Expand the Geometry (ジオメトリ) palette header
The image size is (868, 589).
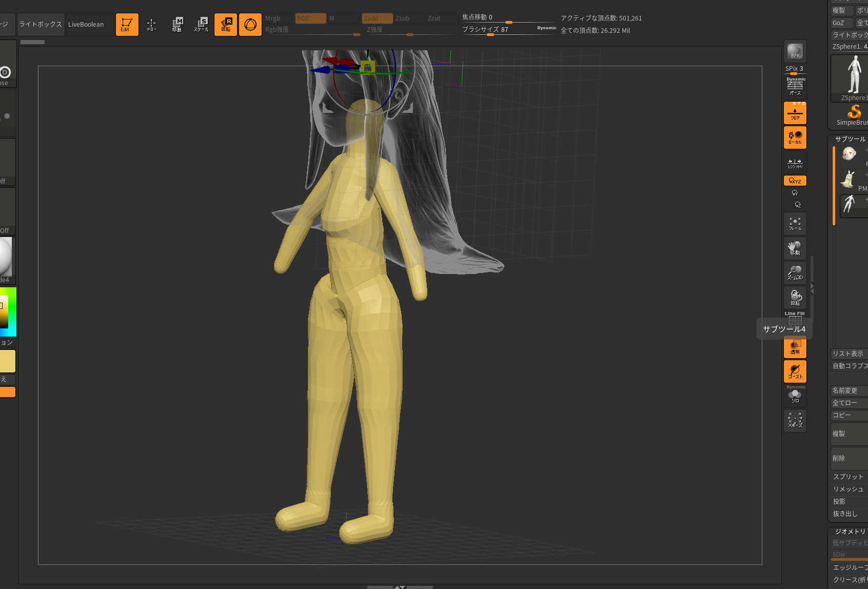point(850,532)
